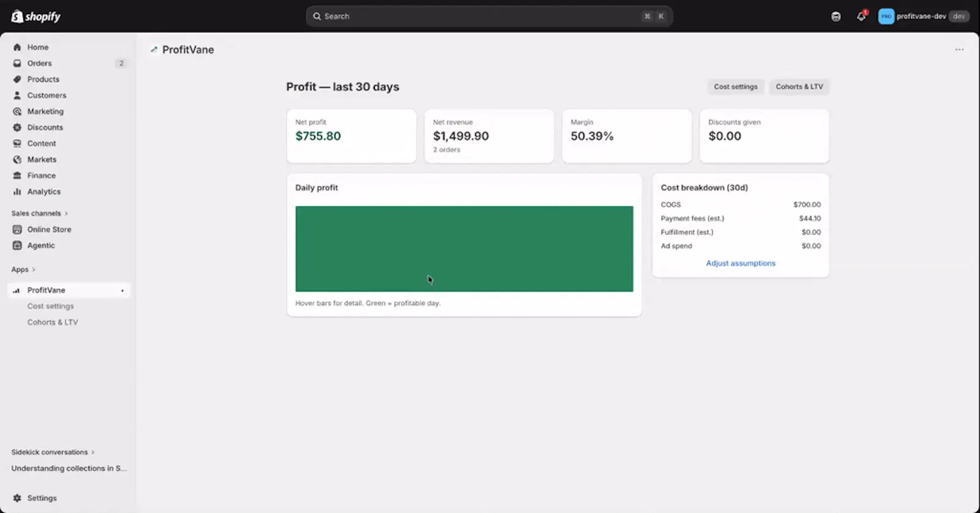Click the Payment fees $44.10 amount
This screenshot has height=513, width=980.
click(x=810, y=219)
